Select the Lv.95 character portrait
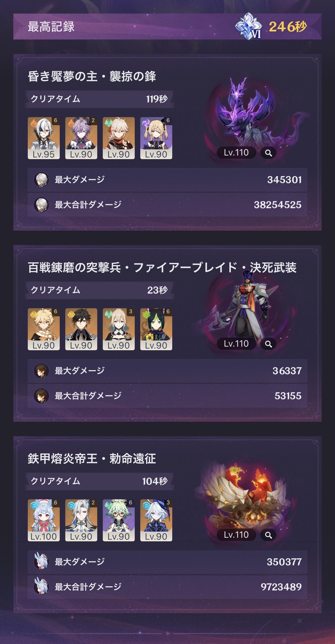Viewport: 335px width, 644px height. coord(44,138)
